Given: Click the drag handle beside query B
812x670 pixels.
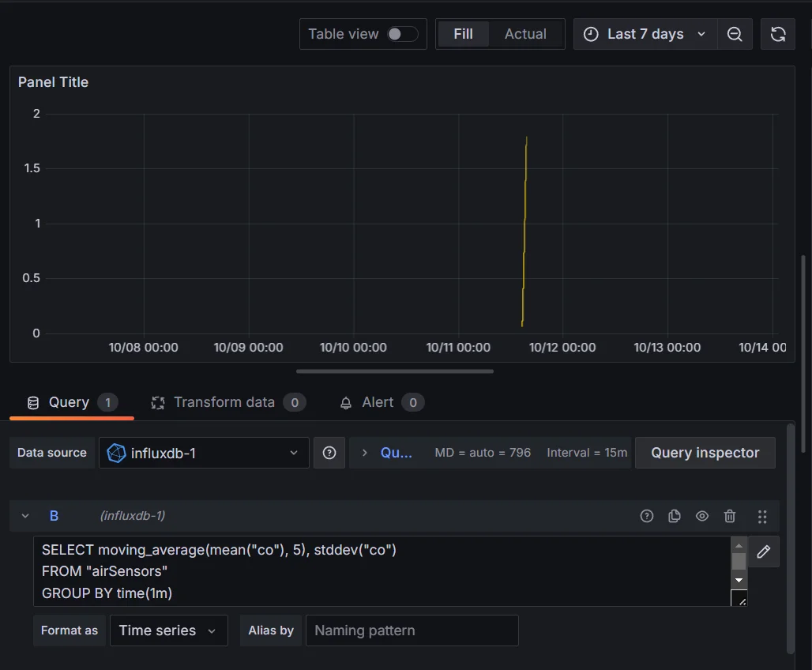Looking at the screenshot, I should 762,516.
